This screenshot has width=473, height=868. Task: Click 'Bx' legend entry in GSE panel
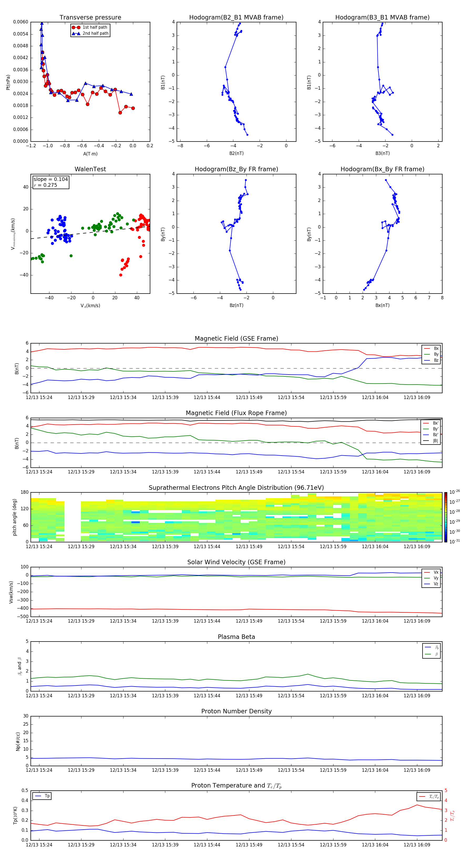pyautogui.click(x=431, y=349)
